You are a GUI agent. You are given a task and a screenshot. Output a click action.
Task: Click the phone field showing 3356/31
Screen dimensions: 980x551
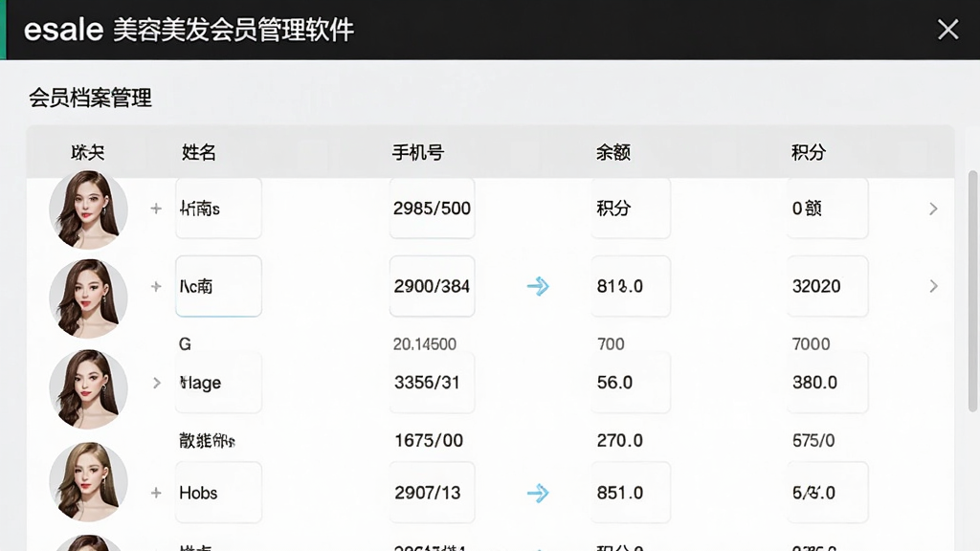coord(432,383)
